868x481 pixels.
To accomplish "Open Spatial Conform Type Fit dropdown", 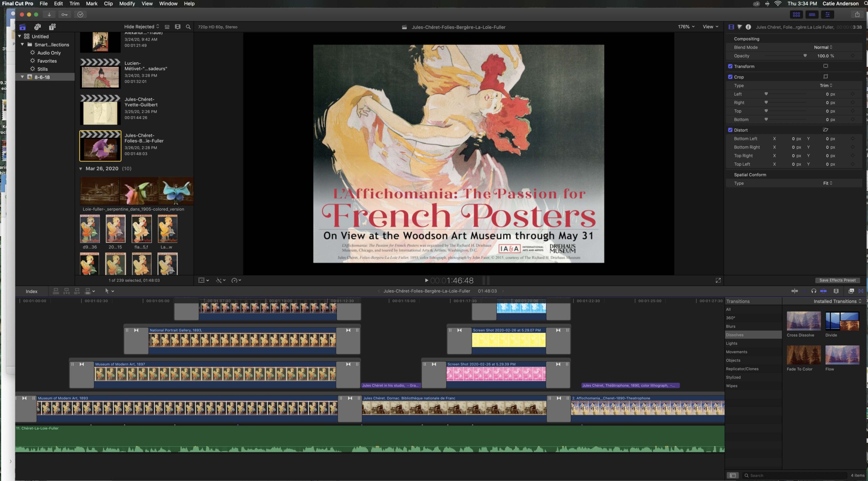I will 828,183.
